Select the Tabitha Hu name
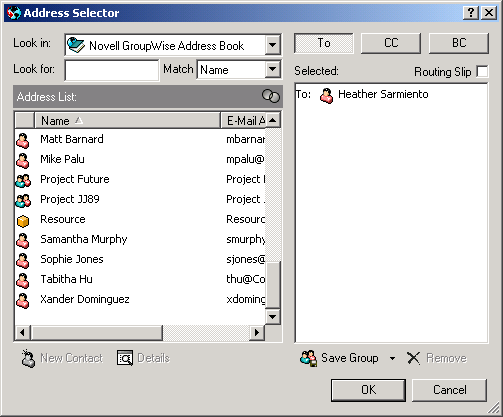Image resolution: width=503 pixels, height=417 pixels. pyautogui.click(x=66, y=279)
